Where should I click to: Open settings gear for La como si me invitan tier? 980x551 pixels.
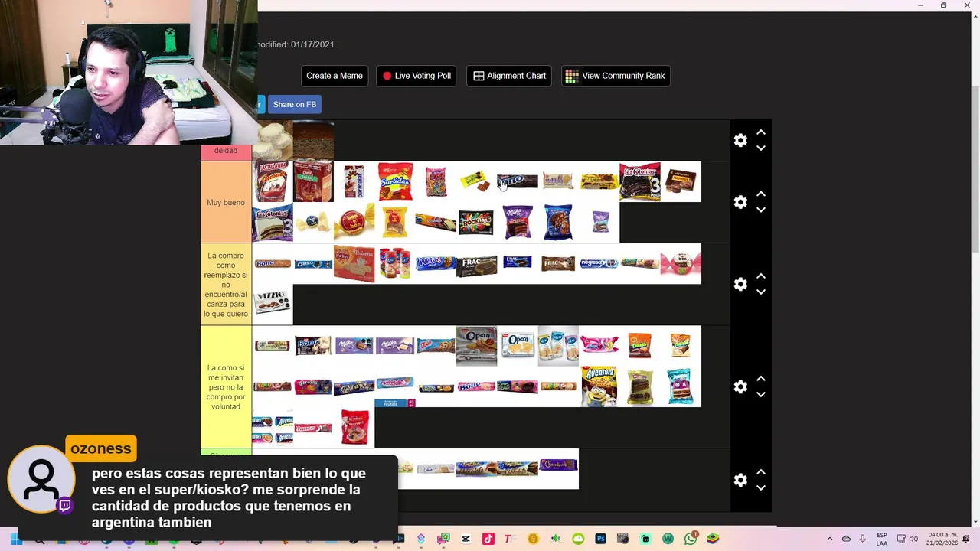click(x=740, y=386)
